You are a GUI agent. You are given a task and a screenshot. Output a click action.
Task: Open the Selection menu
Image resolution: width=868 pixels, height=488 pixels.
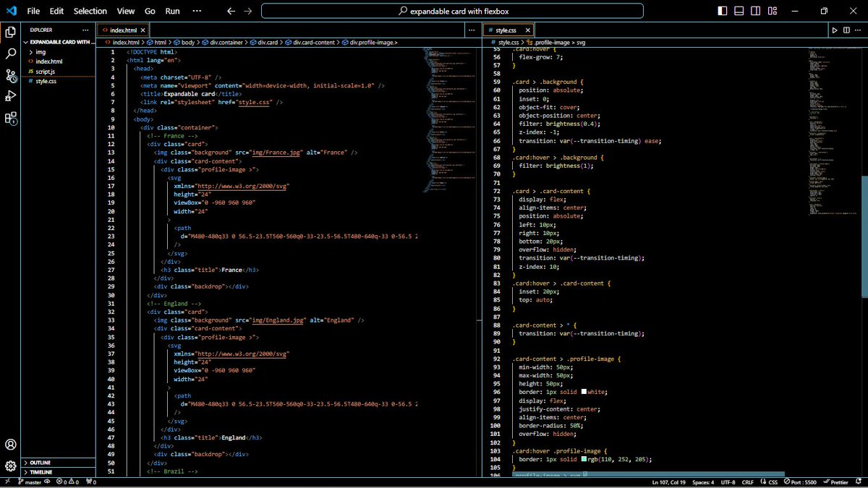click(90, 11)
